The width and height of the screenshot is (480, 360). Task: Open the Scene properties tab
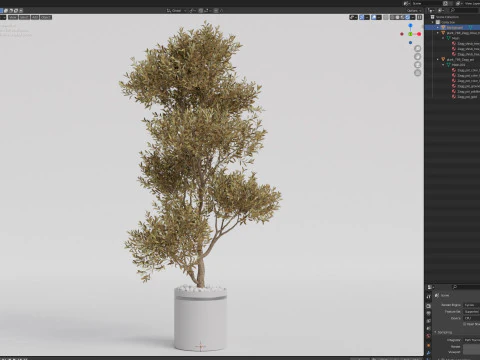click(x=429, y=329)
